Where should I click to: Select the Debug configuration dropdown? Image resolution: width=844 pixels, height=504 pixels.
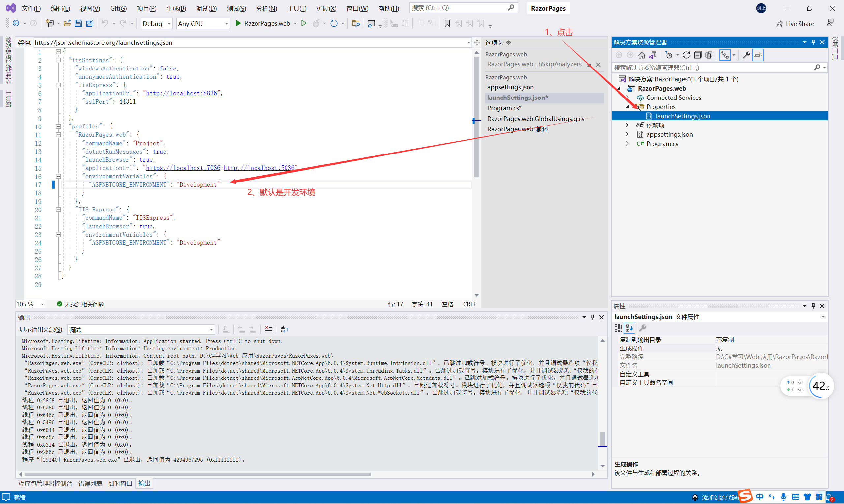click(x=156, y=23)
